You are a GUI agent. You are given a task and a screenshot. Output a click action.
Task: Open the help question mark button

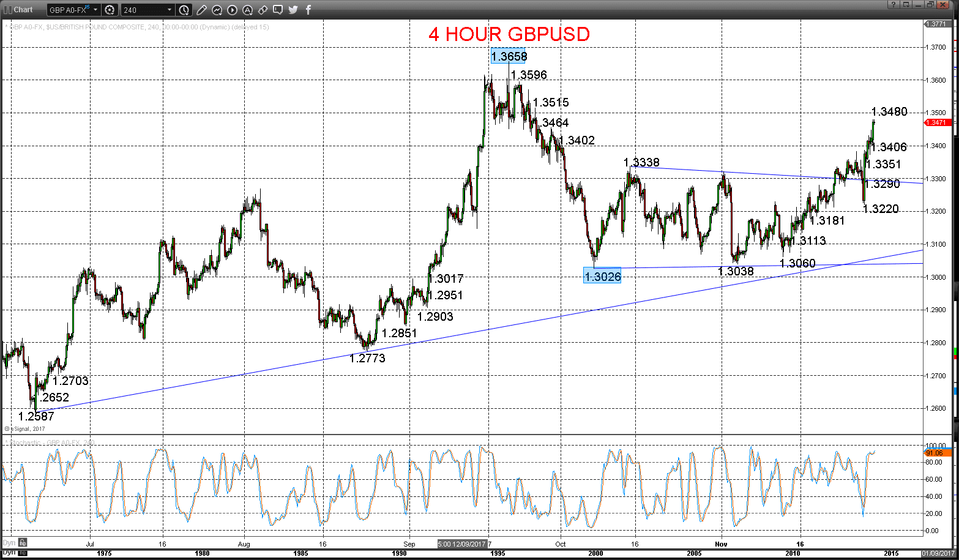tap(894, 4)
